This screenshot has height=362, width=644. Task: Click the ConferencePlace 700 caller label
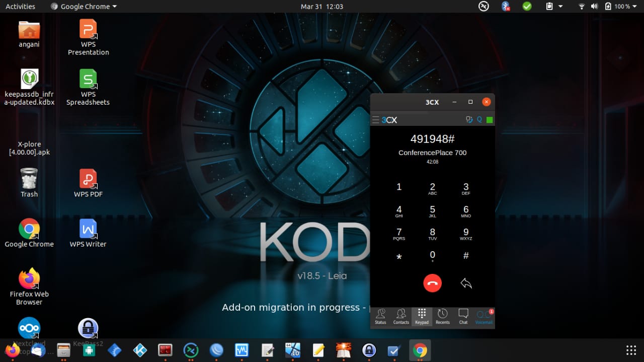(x=432, y=153)
